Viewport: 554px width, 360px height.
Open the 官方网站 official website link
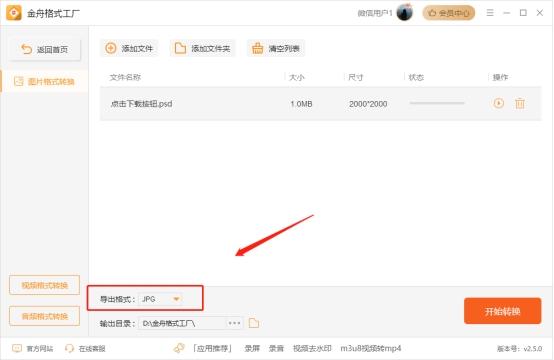point(33,349)
